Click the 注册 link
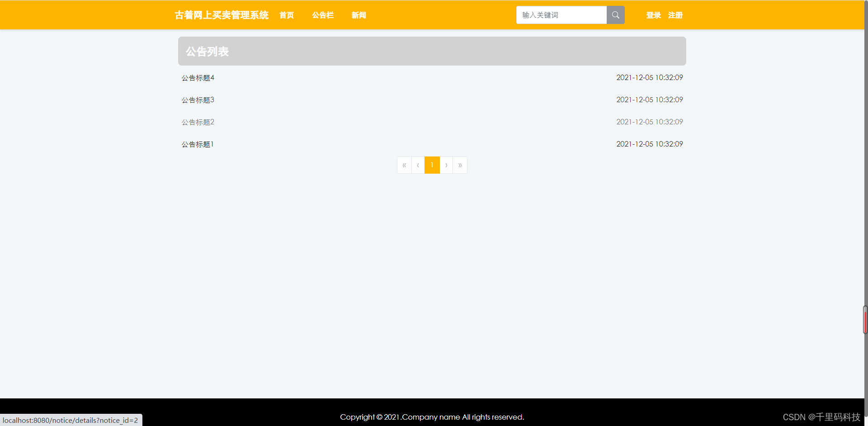Screen dimensions: 868x426 pos(675,15)
